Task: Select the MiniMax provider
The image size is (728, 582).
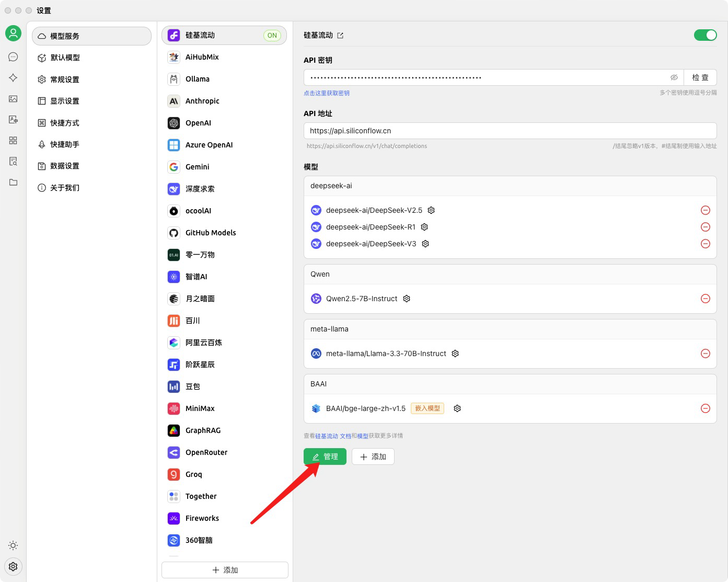Action: point(224,408)
